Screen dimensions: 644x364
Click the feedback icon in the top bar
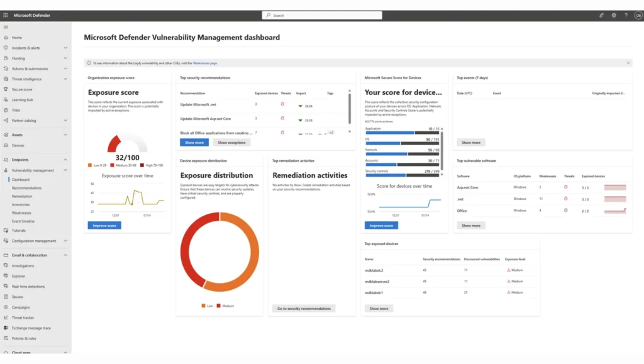click(601, 15)
